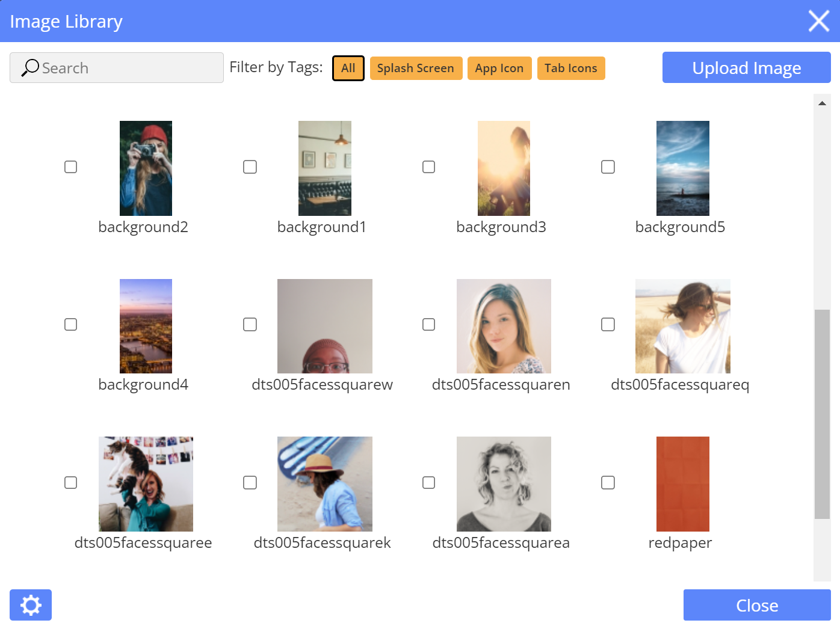
Task: Filter images by All tag
Action: (x=348, y=68)
